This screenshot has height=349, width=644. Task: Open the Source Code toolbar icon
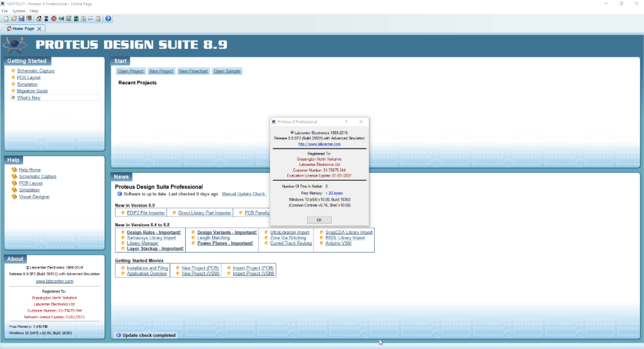tap(91, 19)
